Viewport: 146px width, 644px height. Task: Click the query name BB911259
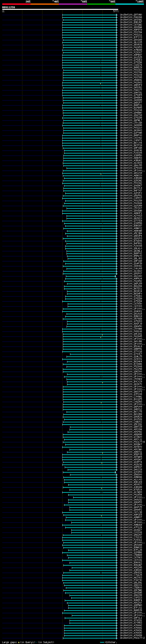pyautogui.click(x=8, y=8)
